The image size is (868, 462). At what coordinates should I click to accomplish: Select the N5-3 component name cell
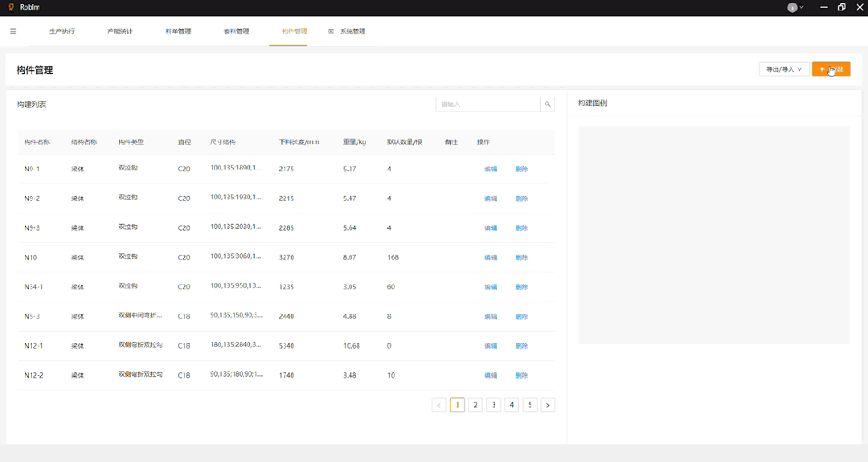32,317
